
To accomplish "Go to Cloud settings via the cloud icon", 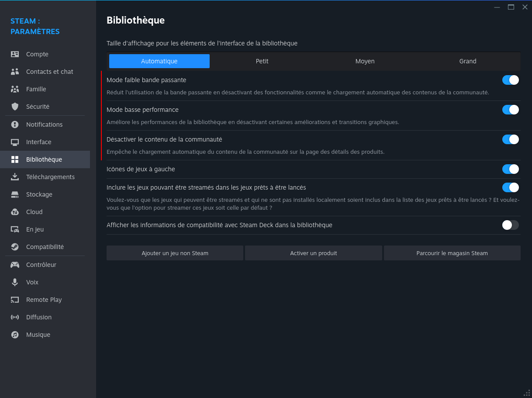I will [15, 212].
